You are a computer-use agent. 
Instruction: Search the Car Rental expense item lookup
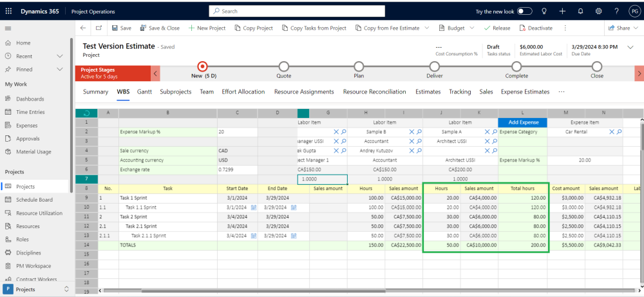pos(618,131)
